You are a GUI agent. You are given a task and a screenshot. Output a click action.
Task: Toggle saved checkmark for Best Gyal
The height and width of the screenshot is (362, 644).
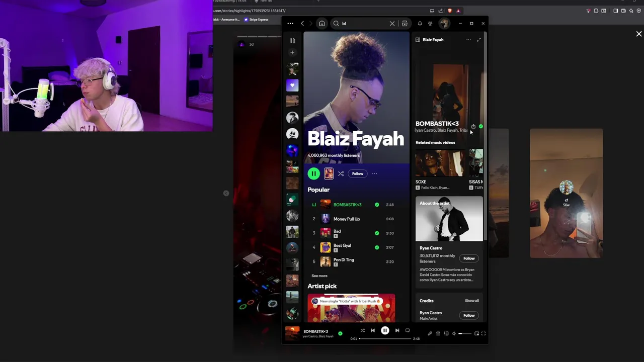(377, 247)
